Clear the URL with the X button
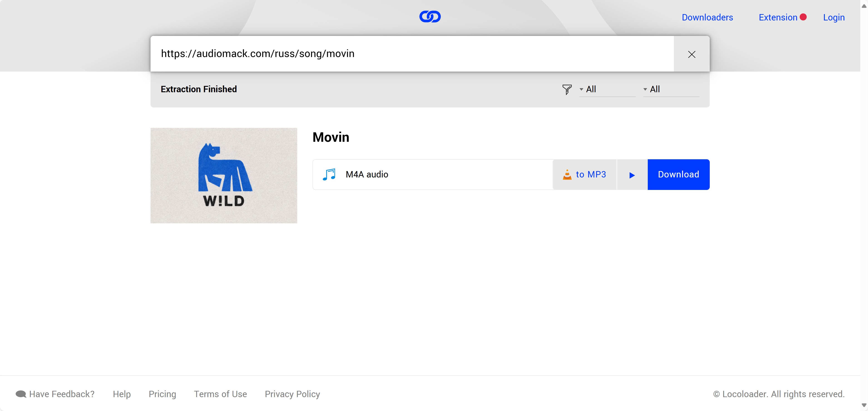868x411 pixels. tap(691, 54)
